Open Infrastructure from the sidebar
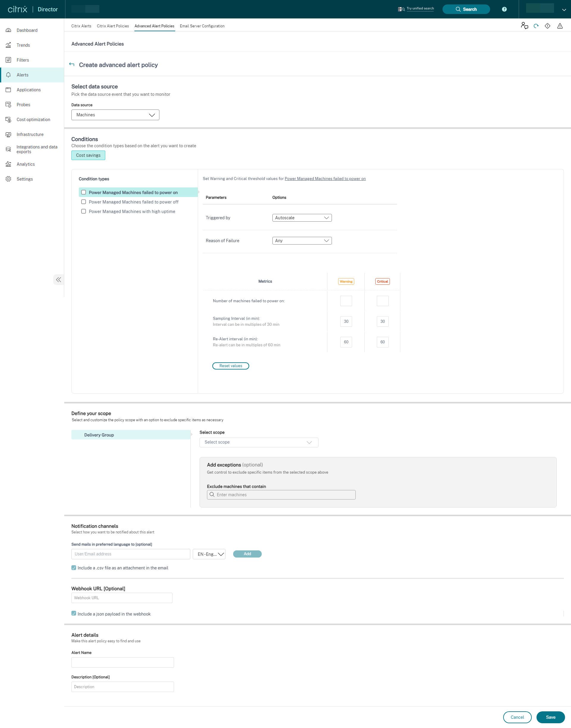571x728 pixels. 30,134
